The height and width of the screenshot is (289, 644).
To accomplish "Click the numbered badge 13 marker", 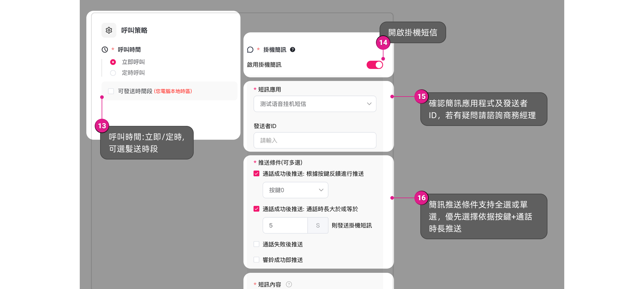I will tap(102, 126).
